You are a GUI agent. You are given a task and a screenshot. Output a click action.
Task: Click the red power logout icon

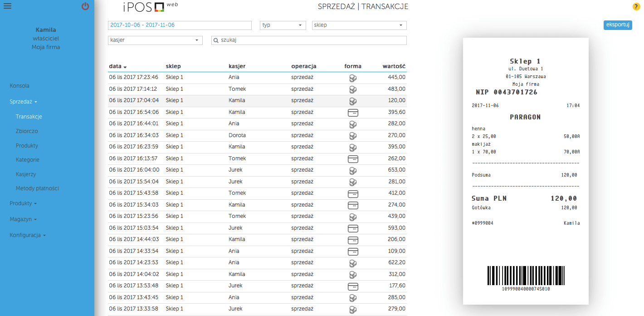coord(85,6)
